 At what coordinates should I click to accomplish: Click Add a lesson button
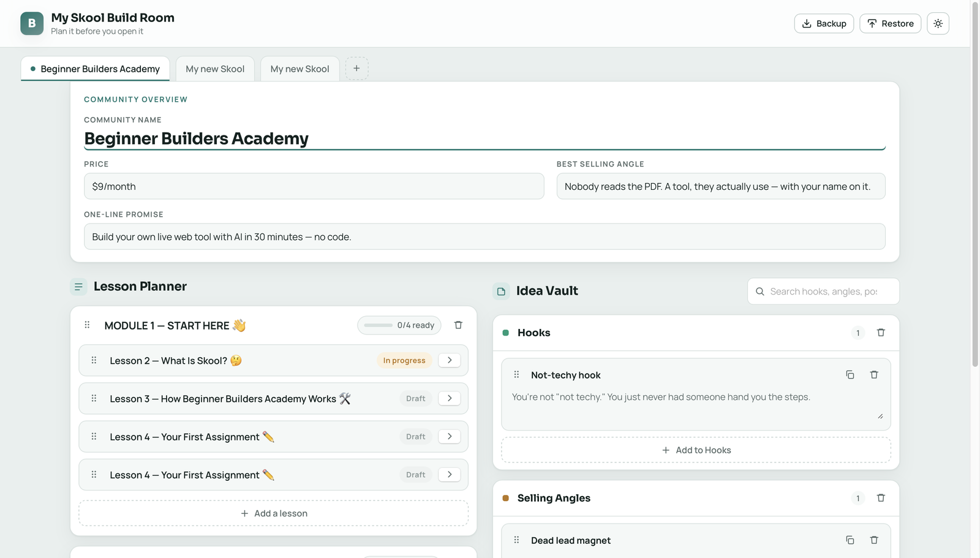click(273, 513)
